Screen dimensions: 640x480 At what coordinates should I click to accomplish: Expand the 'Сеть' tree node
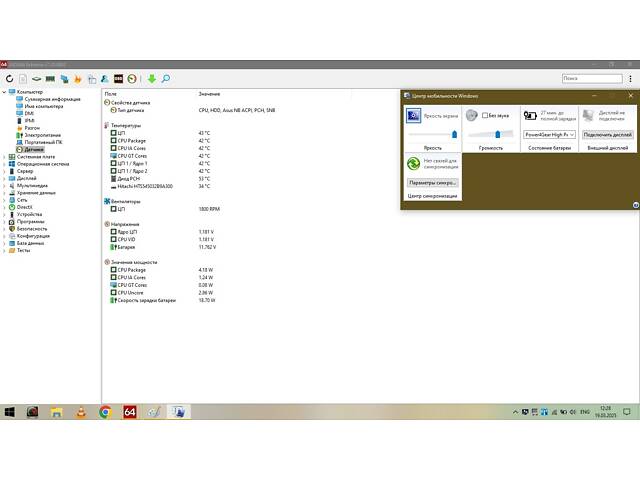(x=4, y=200)
